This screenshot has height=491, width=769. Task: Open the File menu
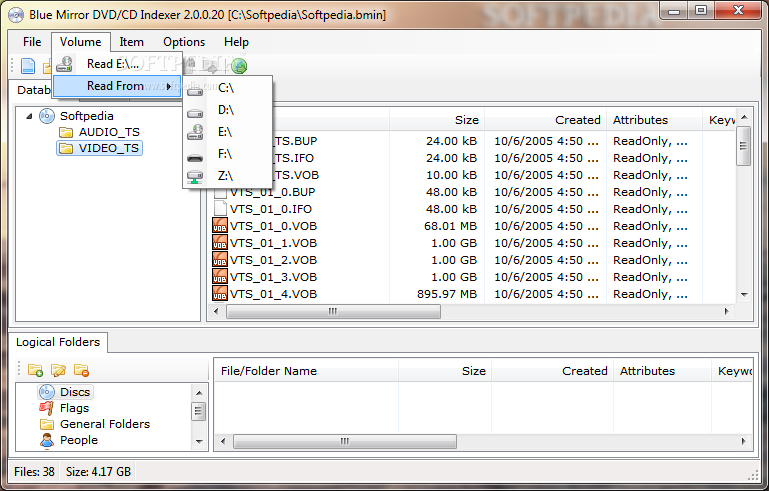click(x=32, y=42)
